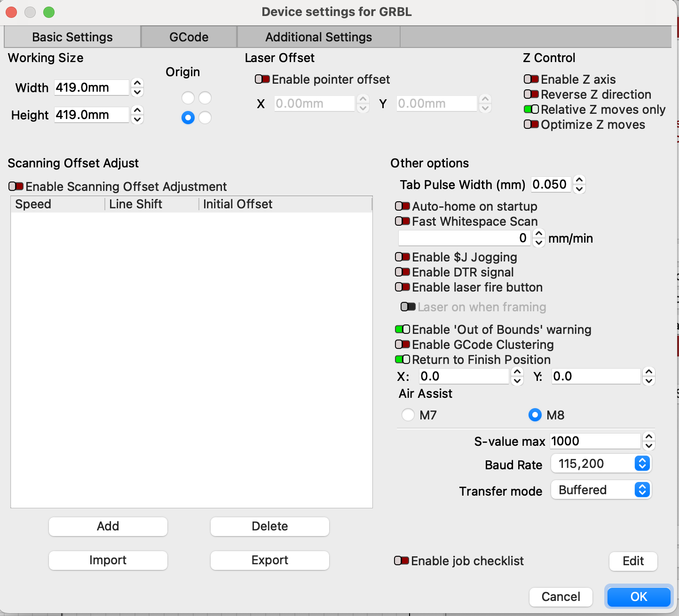Toggle Enable GCode Clustering
The width and height of the screenshot is (679, 616).
[x=403, y=345]
